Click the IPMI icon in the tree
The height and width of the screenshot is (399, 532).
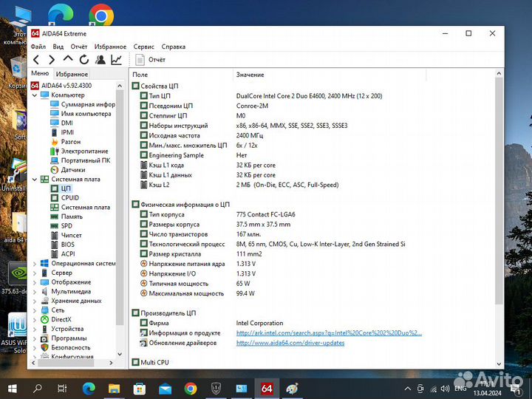[54, 132]
